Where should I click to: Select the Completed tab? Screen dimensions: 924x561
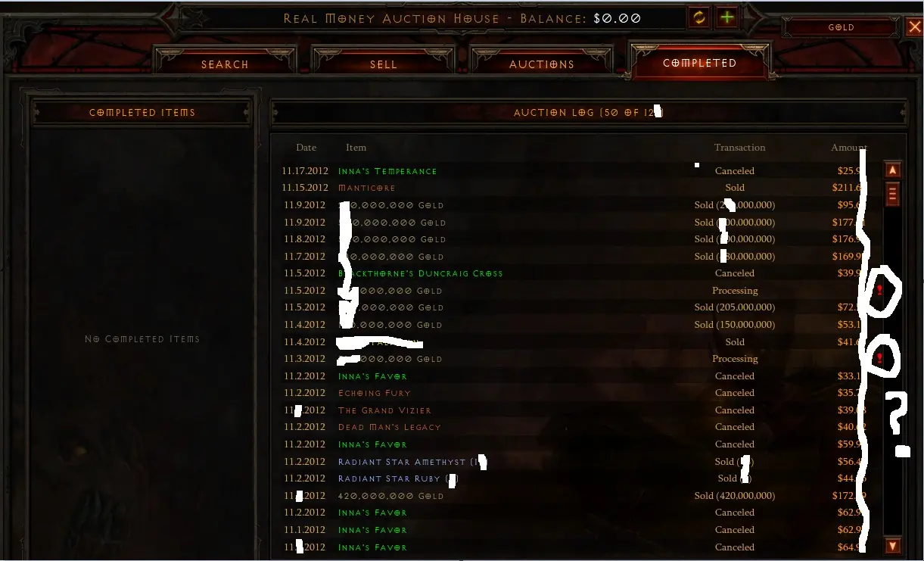(x=700, y=63)
